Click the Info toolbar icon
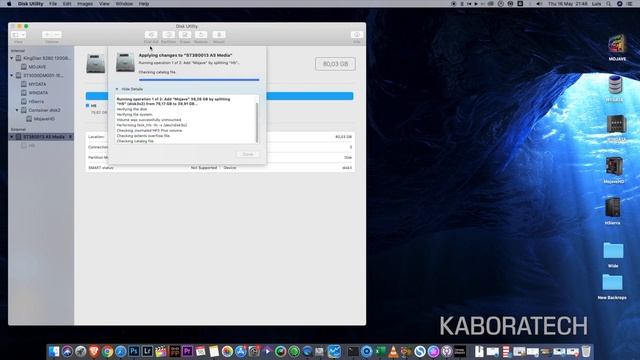Screen dimensions: 640x360 (x=357, y=35)
